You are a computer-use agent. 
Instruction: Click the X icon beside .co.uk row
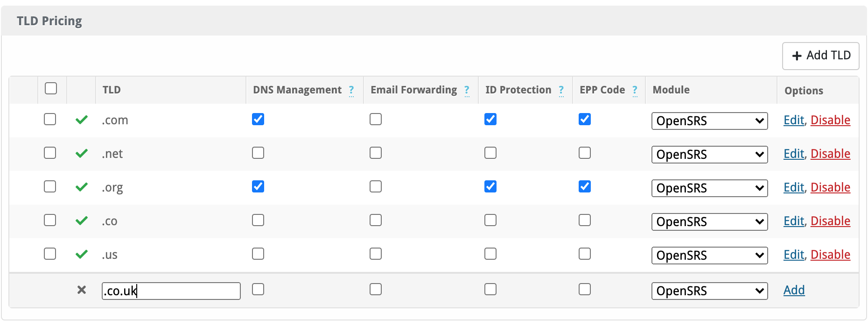coord(82,290)
